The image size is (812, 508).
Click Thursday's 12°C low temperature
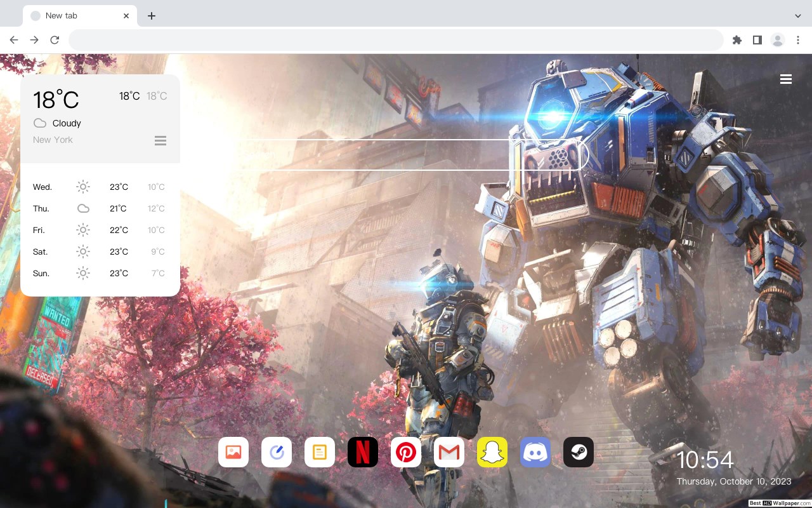click(x=156, y=208)
